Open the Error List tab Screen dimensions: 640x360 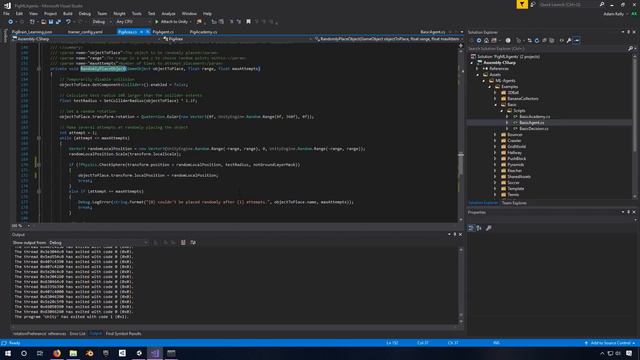tap(77, 334)
